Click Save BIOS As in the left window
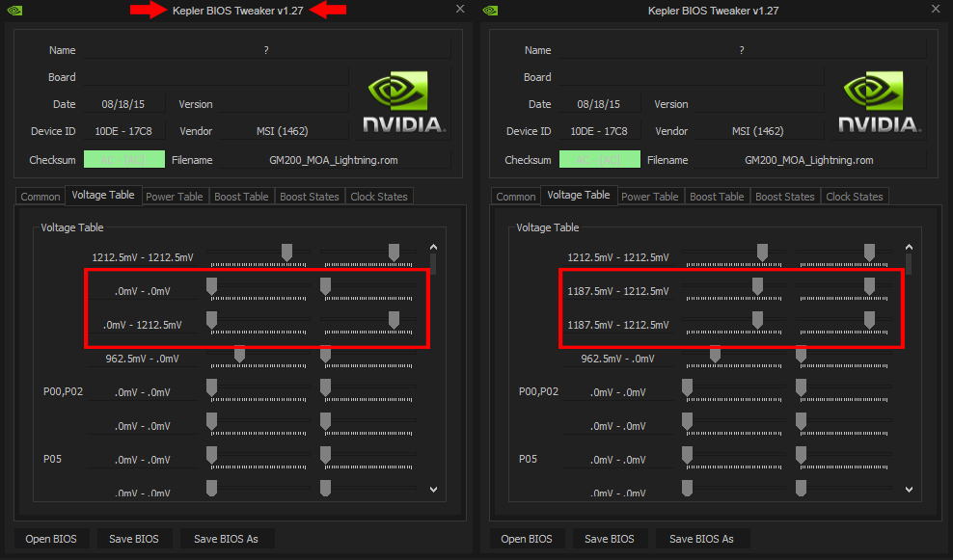This screenshot has height=560, width=953. [x=226, y=539]
